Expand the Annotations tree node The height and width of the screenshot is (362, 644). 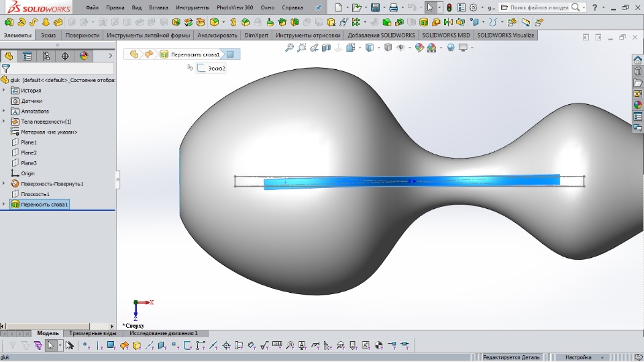[x=4, y=111]
